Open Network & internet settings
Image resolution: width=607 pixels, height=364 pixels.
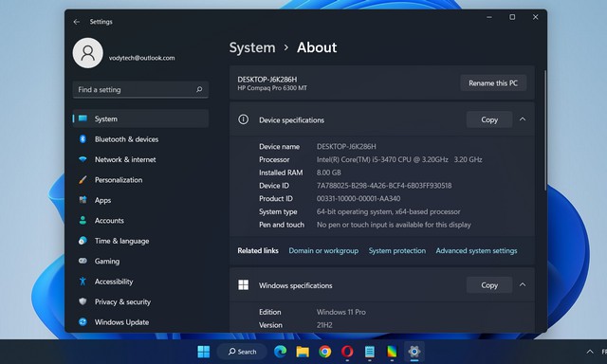pyautogui.click(x=140, y=159)
